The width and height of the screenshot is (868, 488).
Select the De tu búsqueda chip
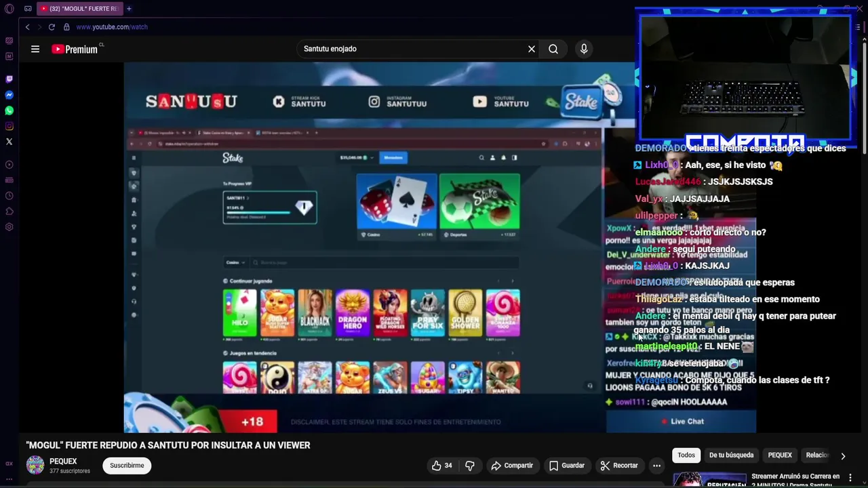(x=731, y=455)
